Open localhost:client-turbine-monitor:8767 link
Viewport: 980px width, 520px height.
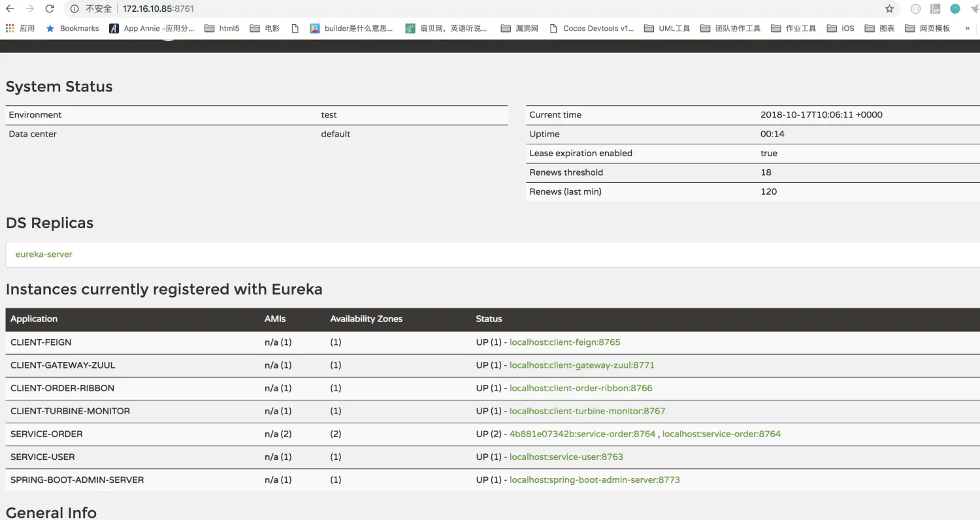pos(587,411)
